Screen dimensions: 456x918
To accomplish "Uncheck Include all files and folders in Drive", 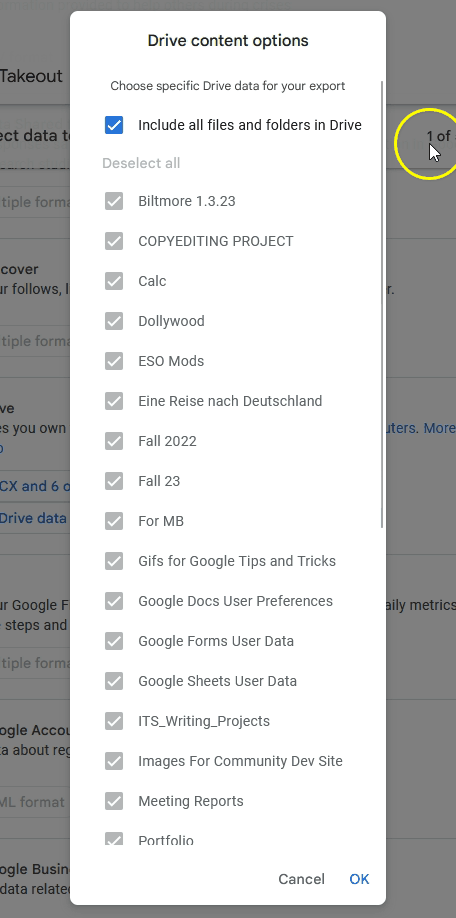I will 114,125.
